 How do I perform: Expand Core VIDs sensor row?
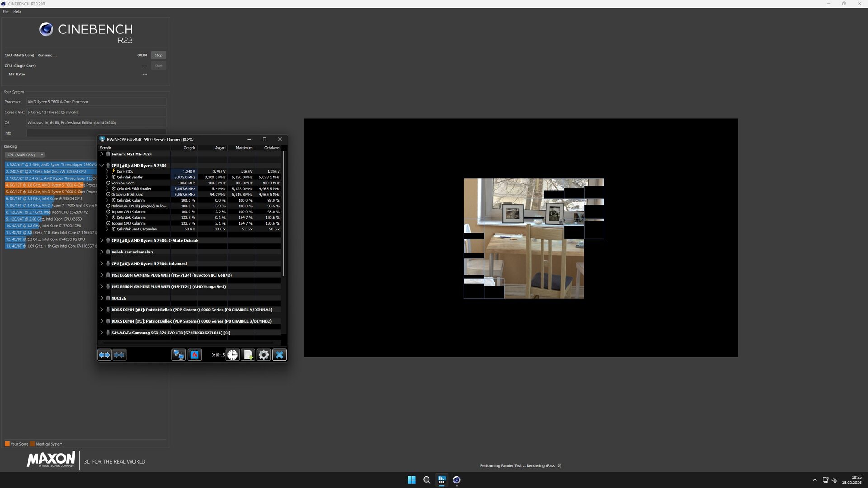point(107,172)
